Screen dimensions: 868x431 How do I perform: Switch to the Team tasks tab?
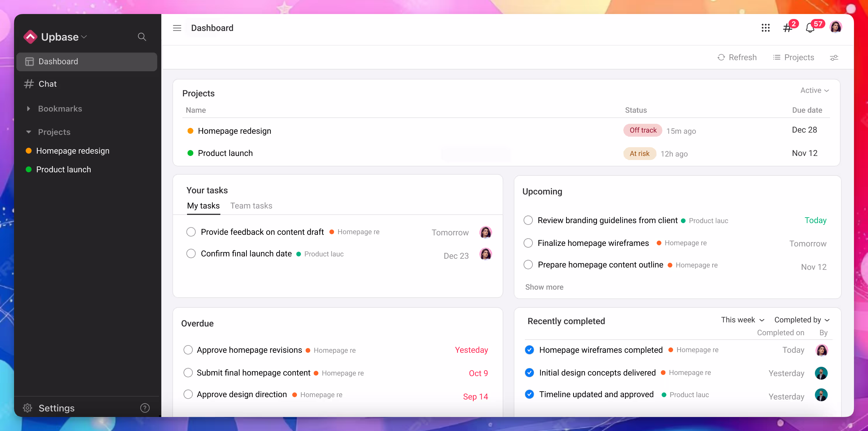pyautogui.click(x=251, y=206)
